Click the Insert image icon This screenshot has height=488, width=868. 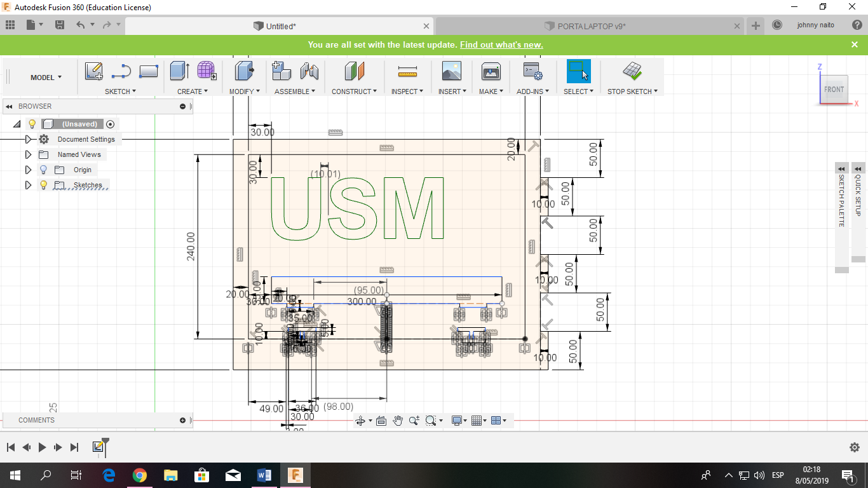pos(451,71)
